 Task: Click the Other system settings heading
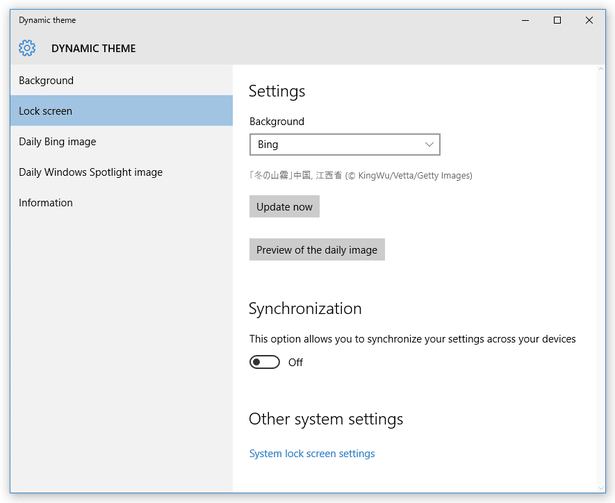click(x=326, y=419)
